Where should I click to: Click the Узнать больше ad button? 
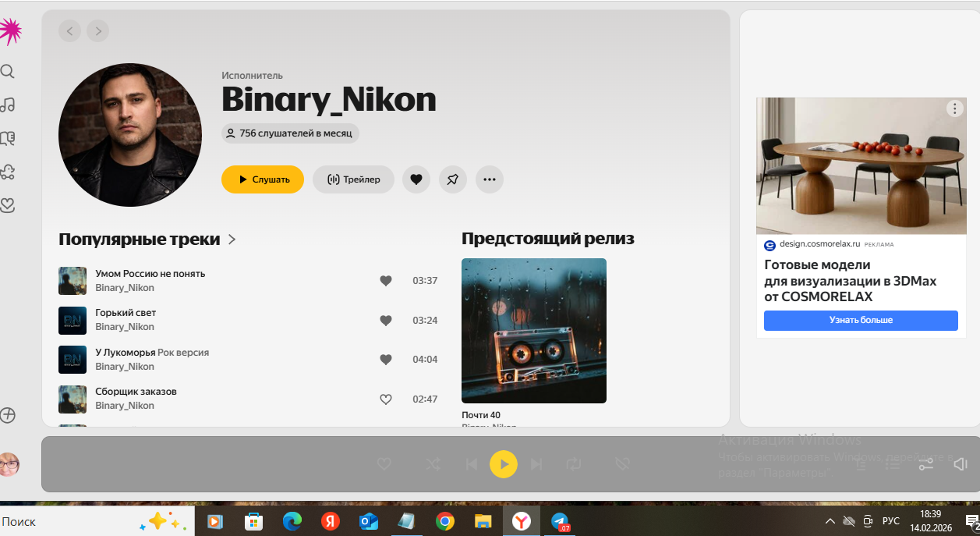click(861, 321)
